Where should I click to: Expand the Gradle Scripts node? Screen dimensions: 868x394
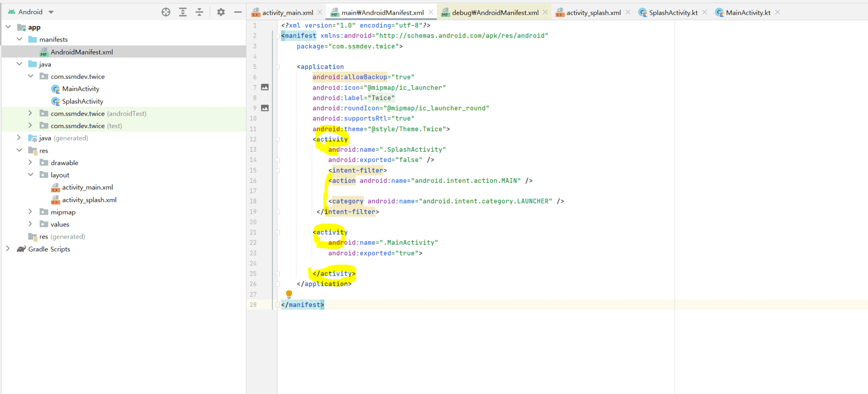coord(8,249)
